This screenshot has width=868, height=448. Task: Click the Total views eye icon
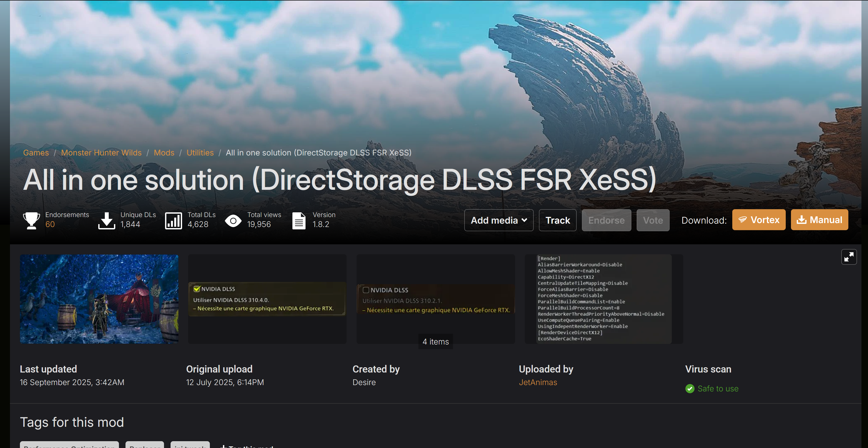[233, 221]
